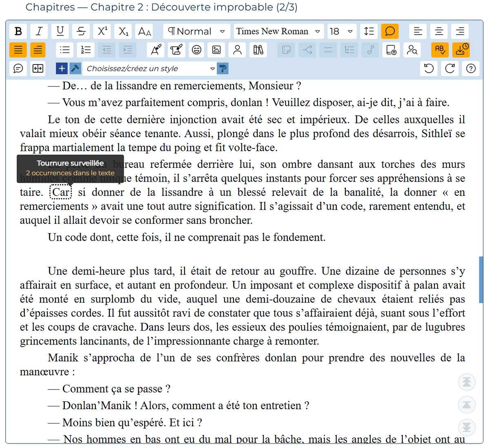Open the line spacing options
Viewport: 490px width, 448px height.
tap(369, 31)
